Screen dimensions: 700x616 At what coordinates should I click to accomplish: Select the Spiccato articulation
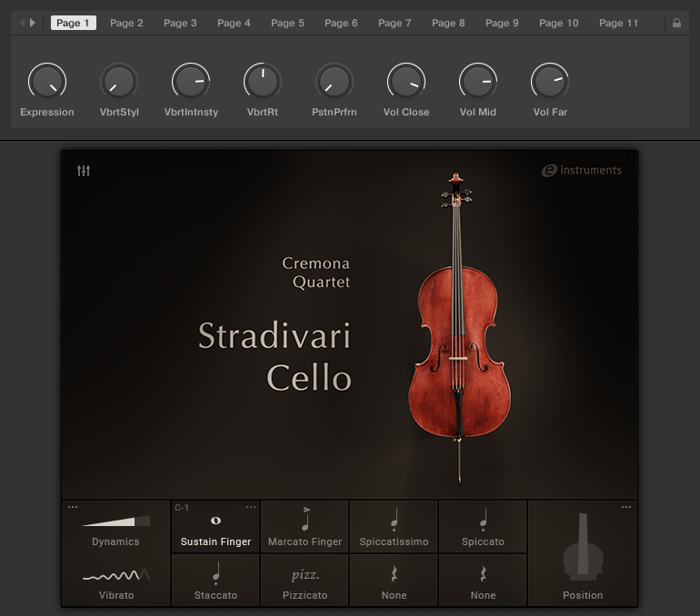click(483, 527)
